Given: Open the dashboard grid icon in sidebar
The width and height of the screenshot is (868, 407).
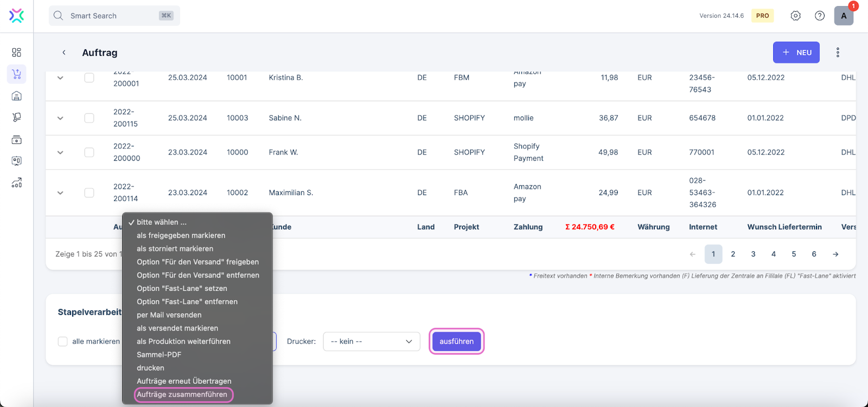Looking at the screenshot, I should (x=16, y=53).
